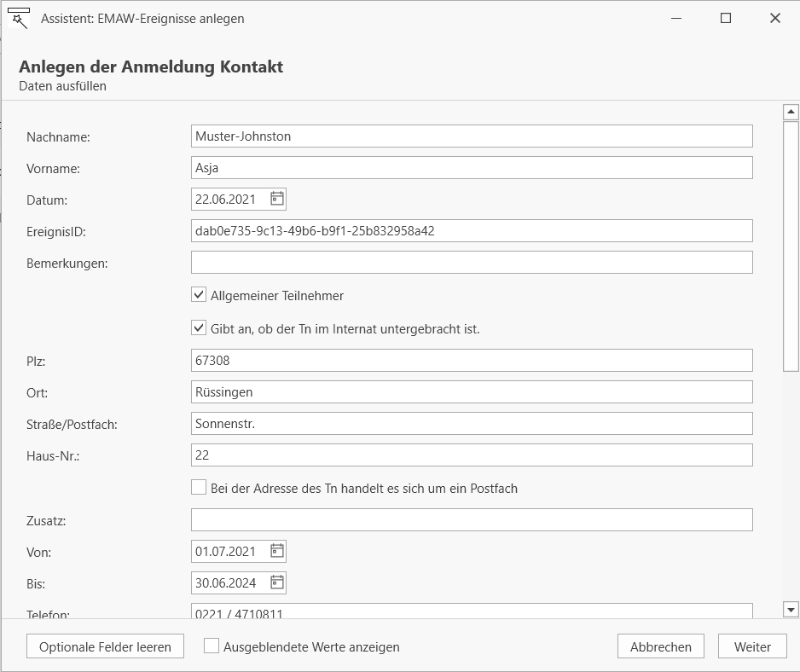Image resolution: width=800 pixels, height=672 pixels.
Task: Click the Weiter button
Action: [x=752, y=646]
